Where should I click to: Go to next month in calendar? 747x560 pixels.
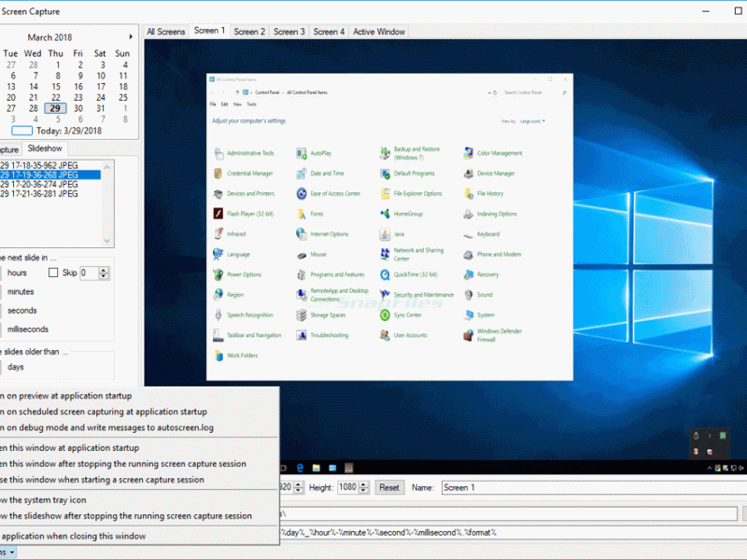coord(131,36)
